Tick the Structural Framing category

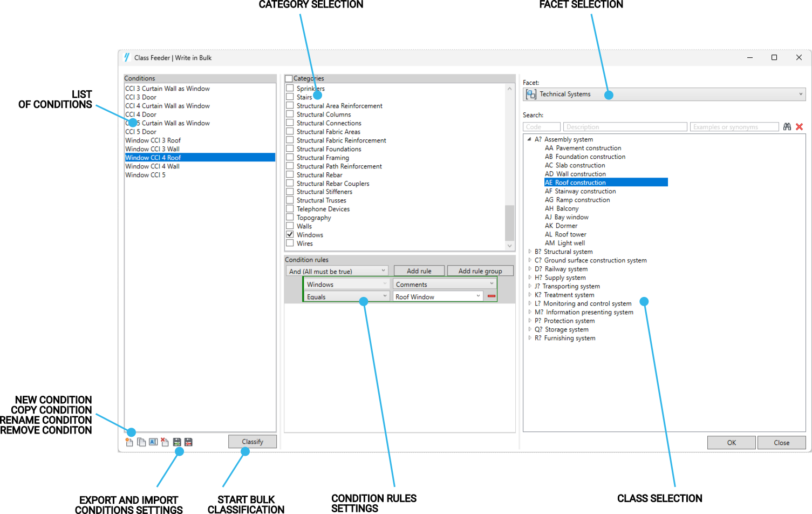(290, 158)
